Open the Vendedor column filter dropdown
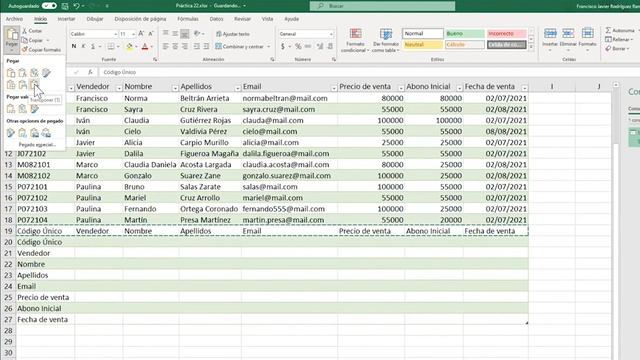 click(119, 87)
